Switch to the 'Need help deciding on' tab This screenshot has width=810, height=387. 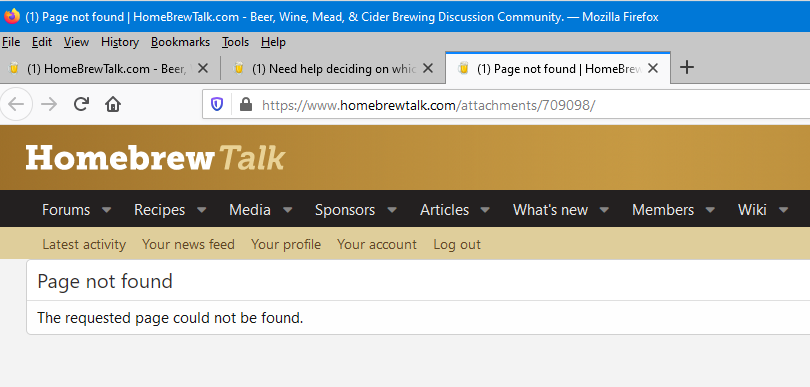point(332,68)
